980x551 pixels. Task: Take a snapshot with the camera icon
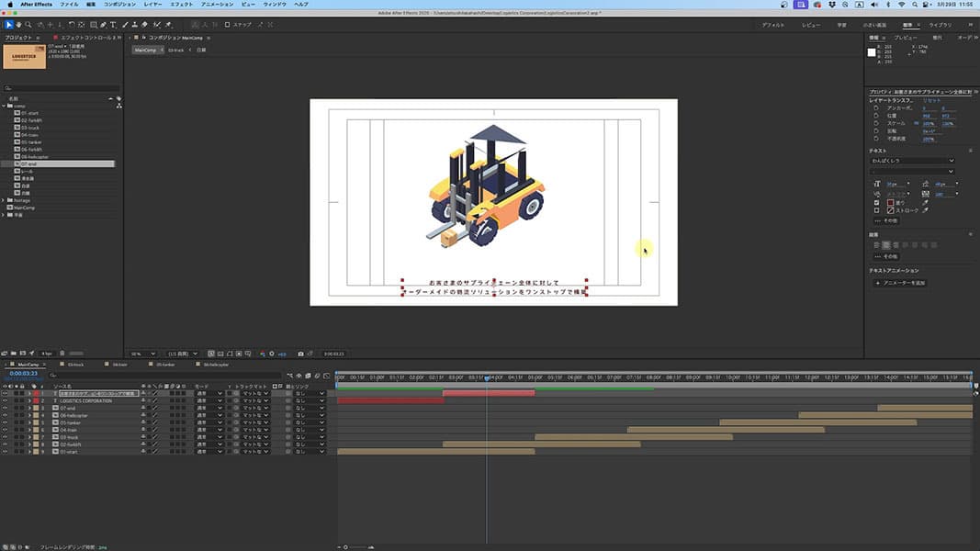[300, 353]
